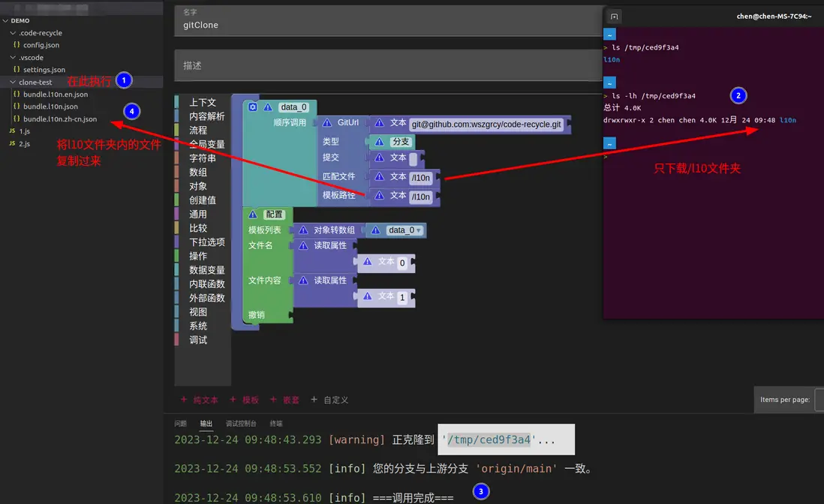Click the JS icon of 1.js
The image size is (824, 504).
(x=12, y=130)
